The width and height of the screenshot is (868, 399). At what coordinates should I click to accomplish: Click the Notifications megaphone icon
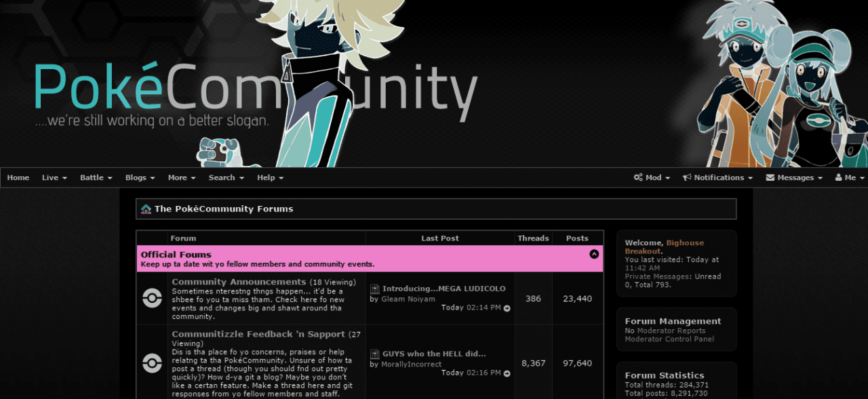[687, 177]
